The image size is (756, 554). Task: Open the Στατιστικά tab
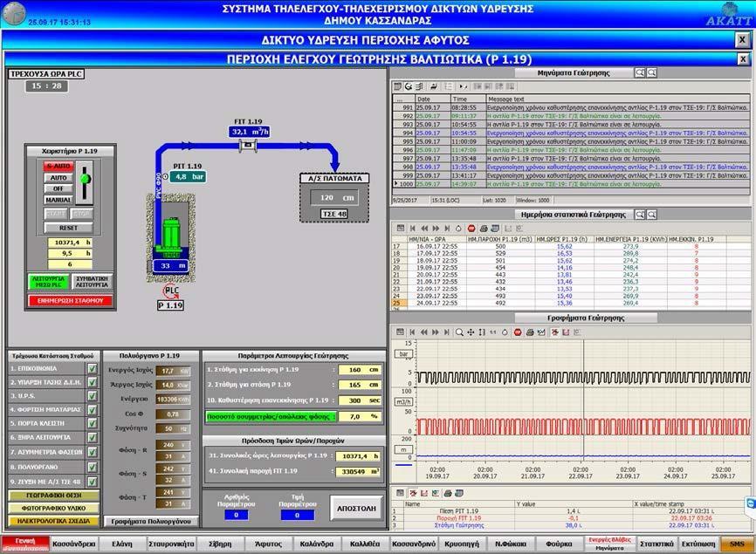click(656, 544)
